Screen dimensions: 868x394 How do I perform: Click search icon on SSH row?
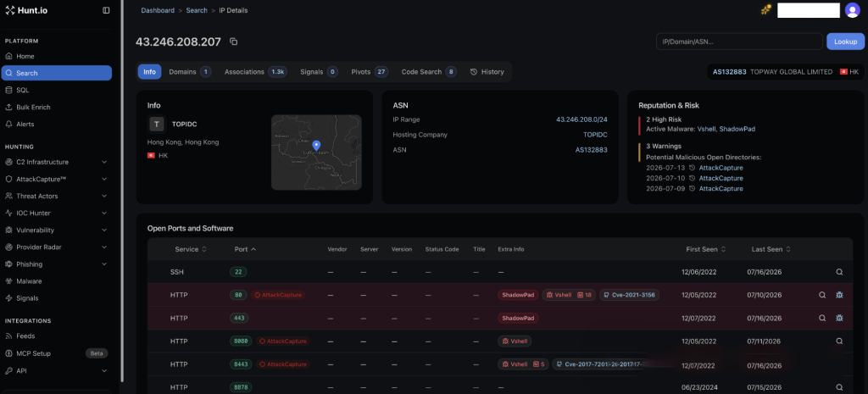pos(839,272)
